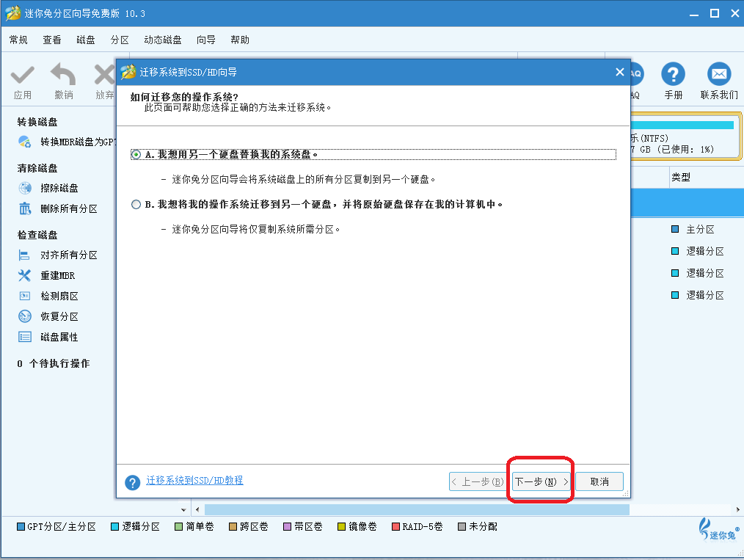Click RAID-5卷 legend red swatch
The width and height of the screenshot is (744, 560).
tap(395, 527)
